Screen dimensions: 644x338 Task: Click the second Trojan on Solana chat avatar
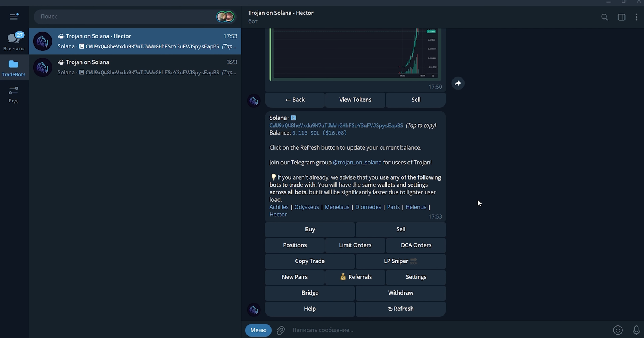coord(42,67)
